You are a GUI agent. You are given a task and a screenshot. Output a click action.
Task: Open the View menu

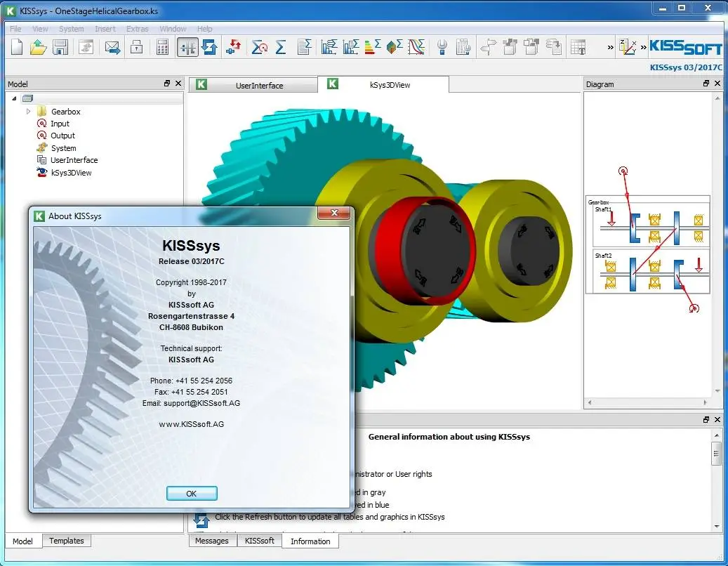(40, 29)
